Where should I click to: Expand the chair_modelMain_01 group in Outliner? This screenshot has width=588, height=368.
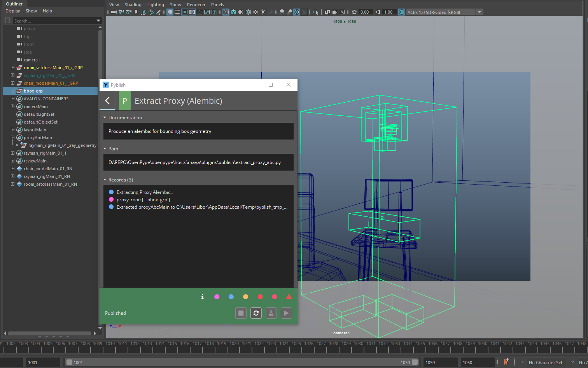12,83
